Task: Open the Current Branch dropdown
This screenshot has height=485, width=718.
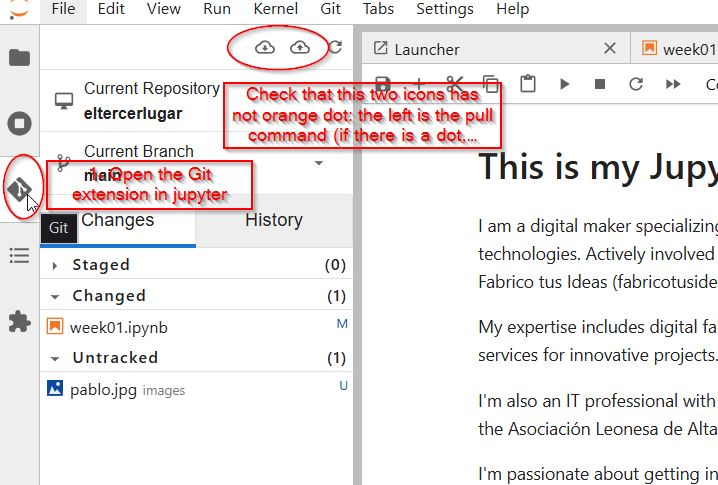Action: tap(319, 162)
